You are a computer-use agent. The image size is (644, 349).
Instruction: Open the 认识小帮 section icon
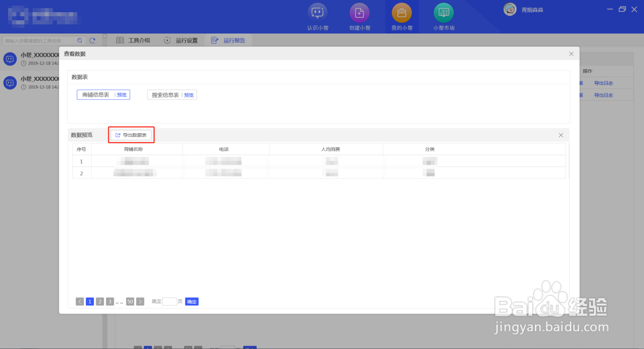tap(318, 13)
